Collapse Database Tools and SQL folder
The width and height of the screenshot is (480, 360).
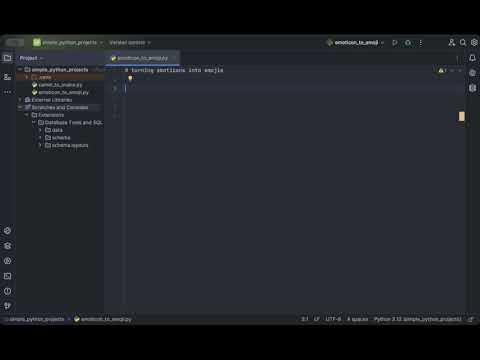(x=34, y=123)
